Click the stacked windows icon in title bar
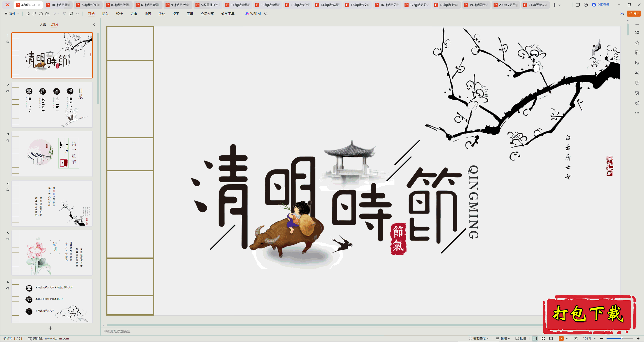644x342 pixels. pos(578,5)
